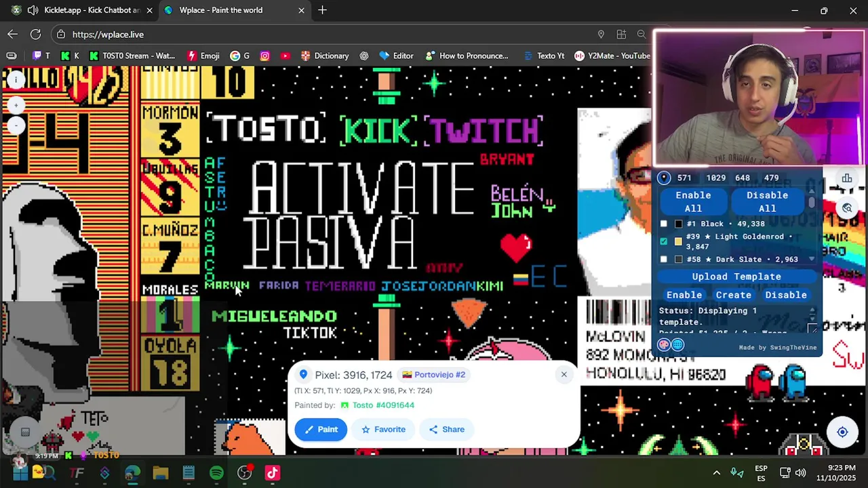Open File Explorer from the taskbar
The height and width of the screenshot is (488, 868).
(x=160, y=472)
